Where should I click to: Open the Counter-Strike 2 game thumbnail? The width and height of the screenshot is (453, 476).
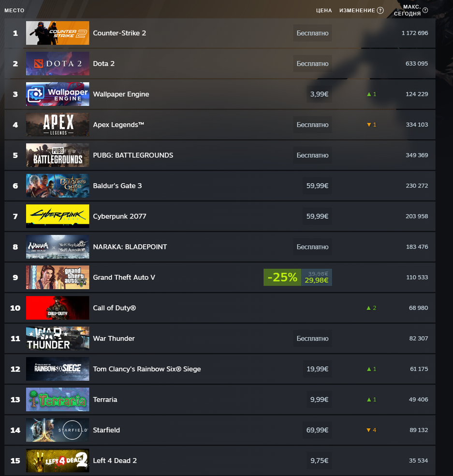tap(58, 33)
